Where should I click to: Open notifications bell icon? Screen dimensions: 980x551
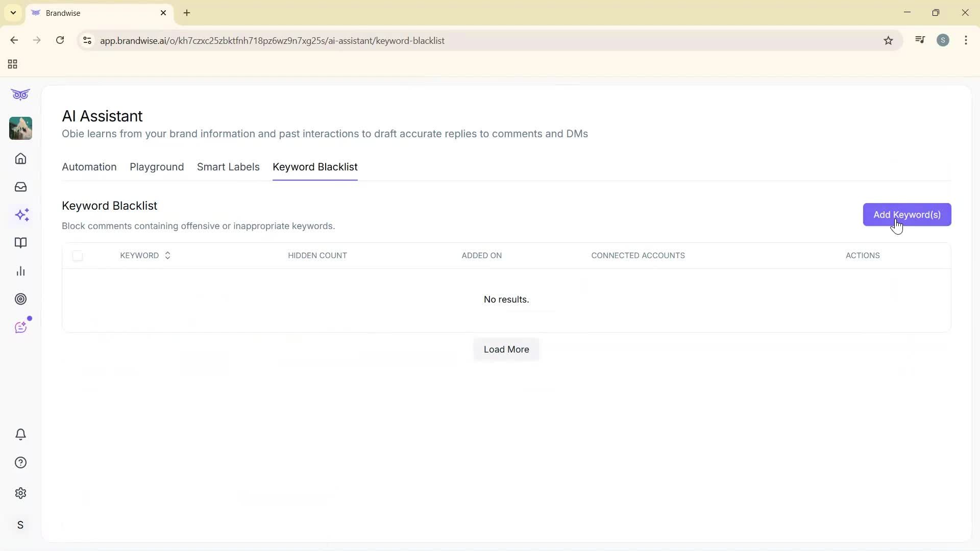pos(20,434)
